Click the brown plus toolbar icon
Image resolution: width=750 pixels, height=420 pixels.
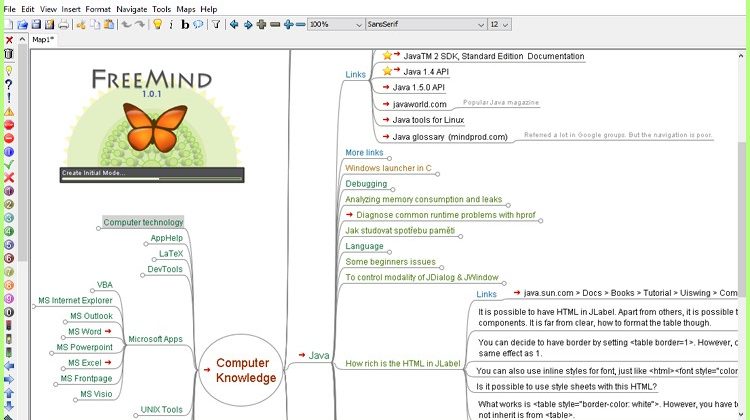click(261, 24)
